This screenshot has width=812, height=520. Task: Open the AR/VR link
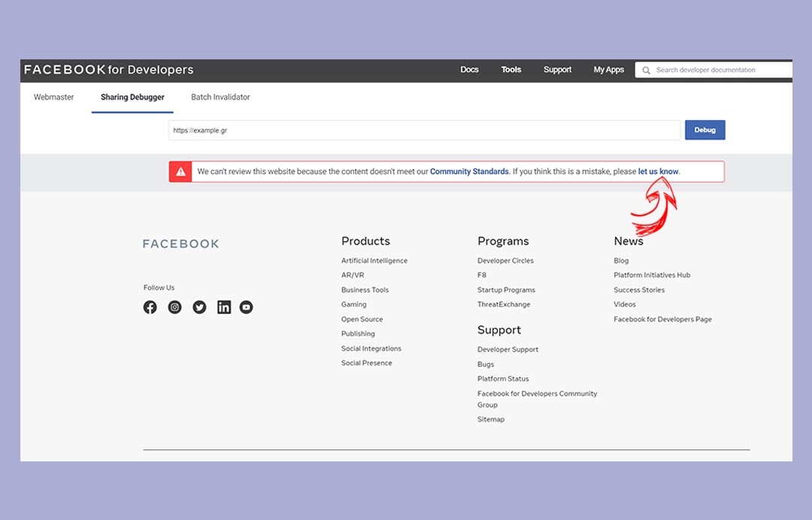[x=353, y=275]
